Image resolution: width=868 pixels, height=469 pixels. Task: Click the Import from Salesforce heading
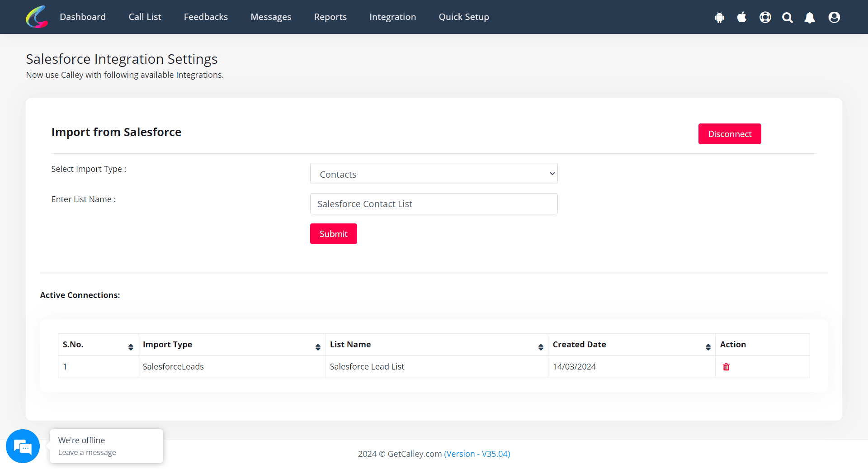tap(116, 132)
